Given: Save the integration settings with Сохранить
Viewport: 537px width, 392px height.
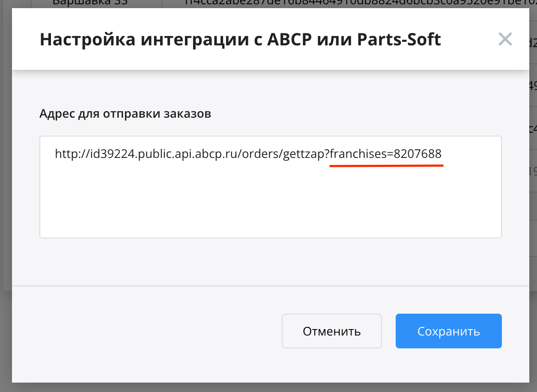Looking at the screenshot, I should (x=448, y=331).
